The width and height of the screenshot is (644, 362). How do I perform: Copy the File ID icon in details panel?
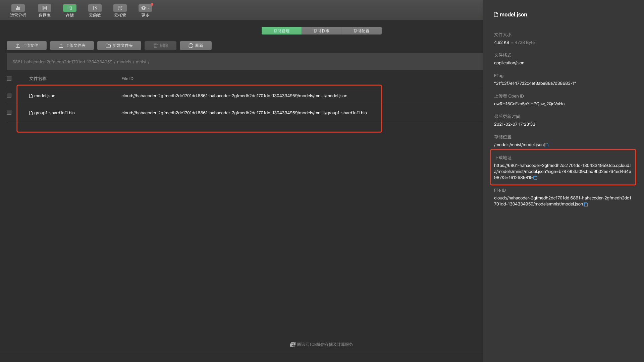(586, 204)
